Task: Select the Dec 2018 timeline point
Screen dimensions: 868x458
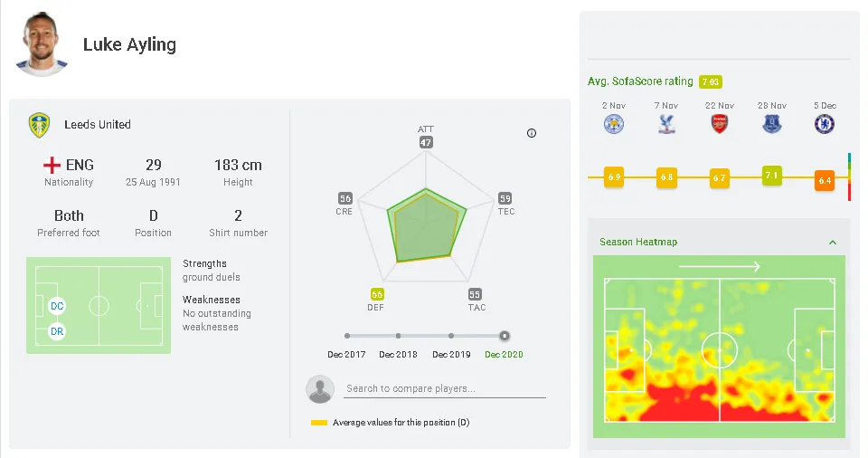Action: tap(399, 336)
